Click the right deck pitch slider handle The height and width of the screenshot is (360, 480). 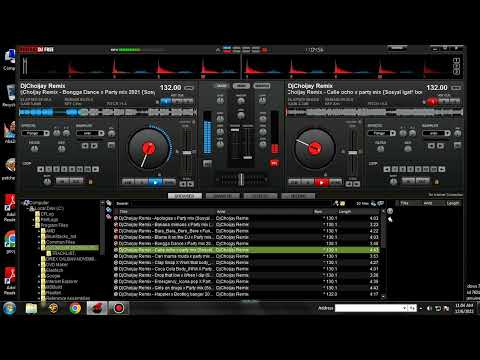353,153
